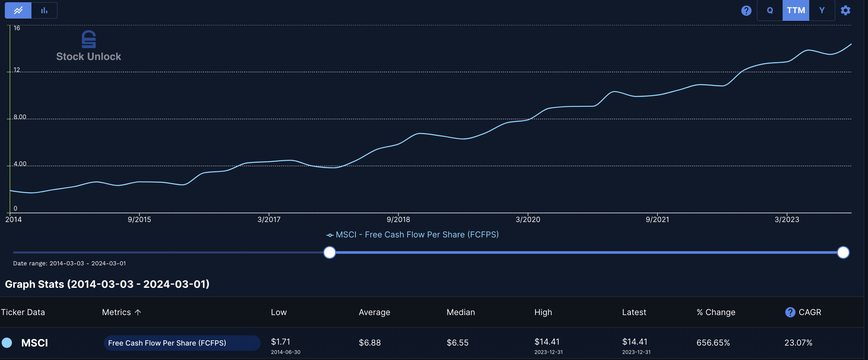Click the Ticker Data column header
This screenshot has height=360, width=868.
pyautogui.click(x=23, y=312)
